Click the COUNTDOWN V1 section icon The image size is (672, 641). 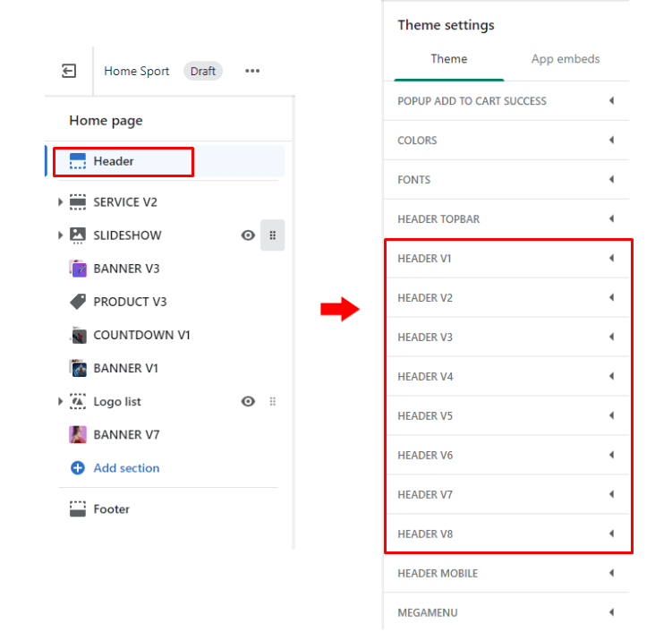pos(78,335)
